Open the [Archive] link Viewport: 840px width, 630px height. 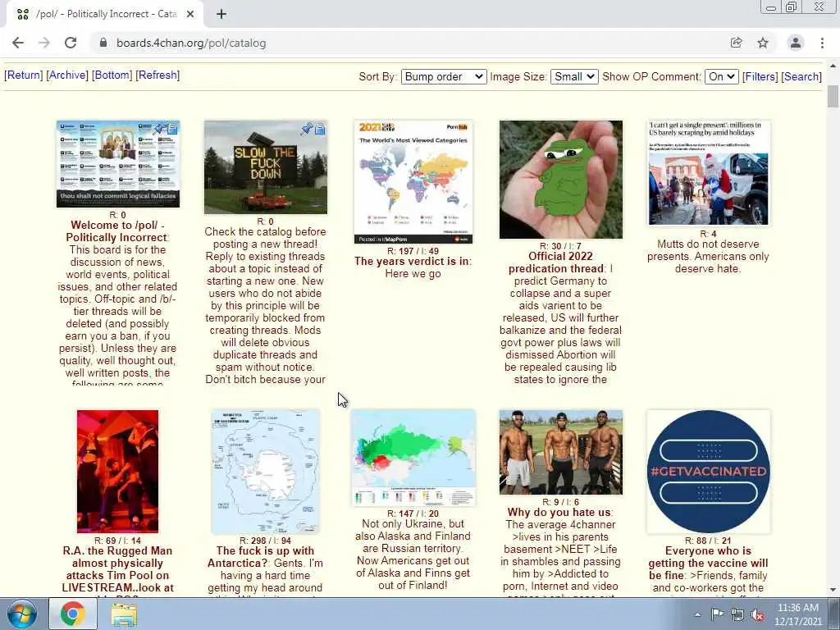coord(67,75)
